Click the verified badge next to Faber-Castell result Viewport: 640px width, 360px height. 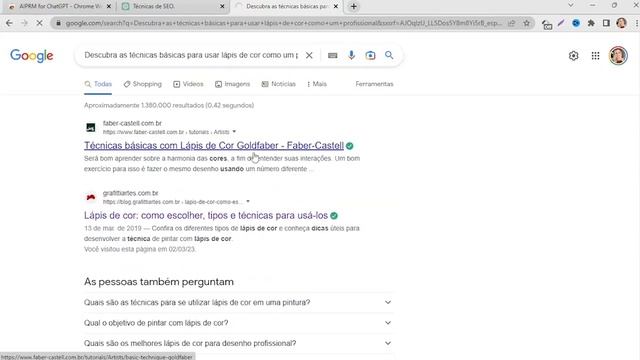tap(350, 146)
